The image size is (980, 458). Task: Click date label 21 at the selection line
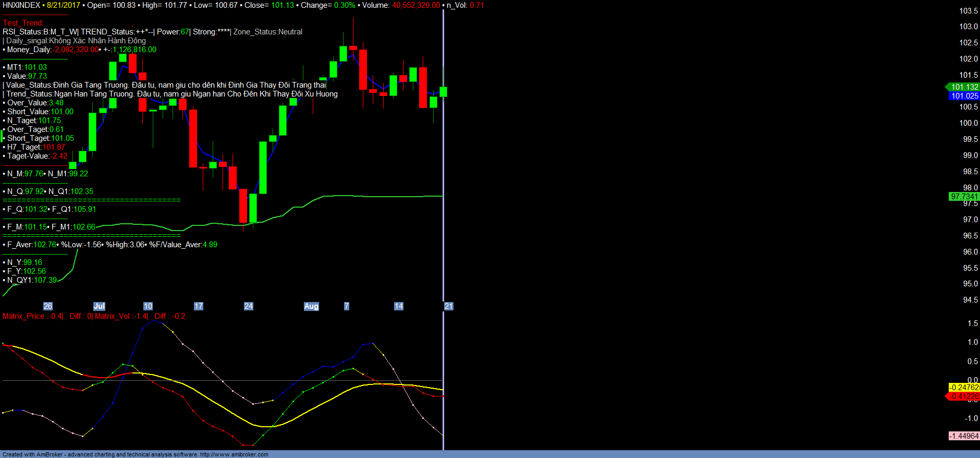click(449, 306)
